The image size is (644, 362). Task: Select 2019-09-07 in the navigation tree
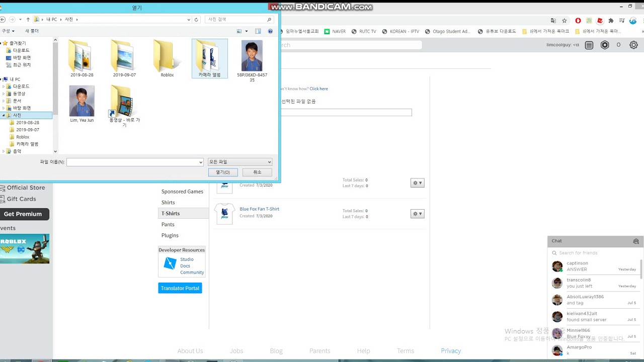(27, 130)
